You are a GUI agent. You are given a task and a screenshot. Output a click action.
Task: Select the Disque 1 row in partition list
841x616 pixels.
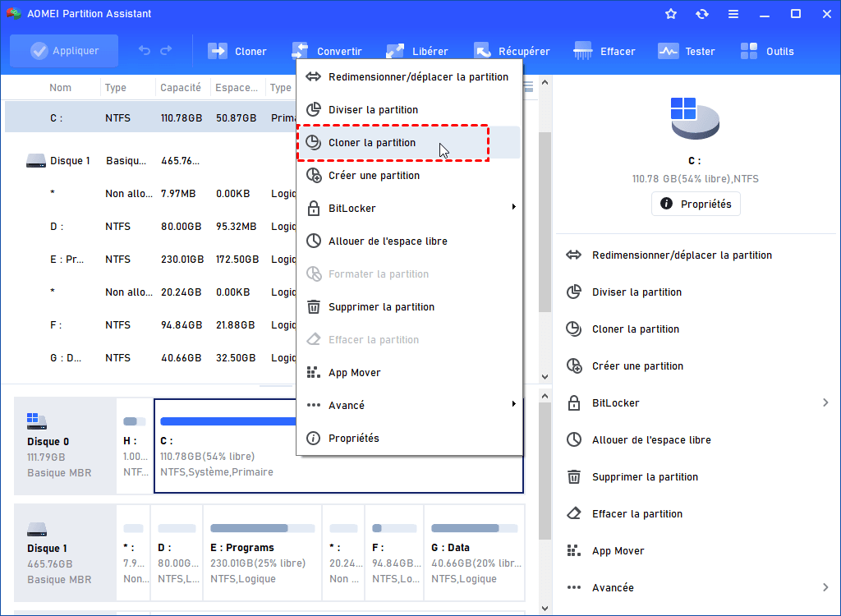pyautogui.click(x=151, y=160)
